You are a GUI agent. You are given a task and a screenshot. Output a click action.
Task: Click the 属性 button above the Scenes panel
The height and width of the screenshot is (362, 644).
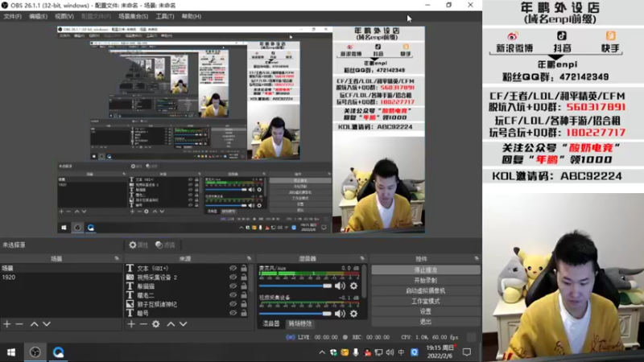point(138,245)
